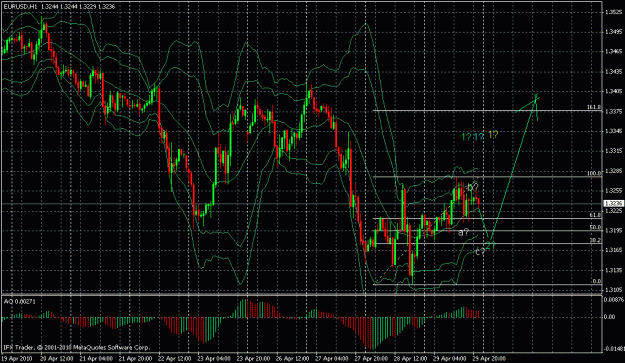Image resolution: width=625 pixels, height=363 pixels.
Task: Select the yellow '1?' wave label
Action: click(x=493, y=135)
